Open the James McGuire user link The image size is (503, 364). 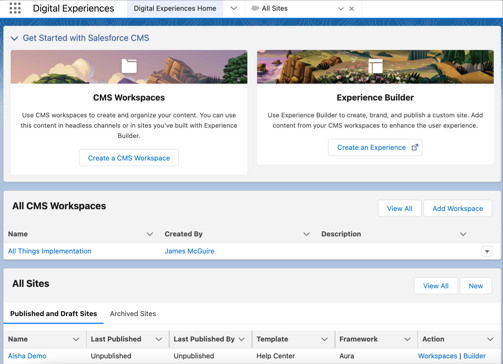189,251
